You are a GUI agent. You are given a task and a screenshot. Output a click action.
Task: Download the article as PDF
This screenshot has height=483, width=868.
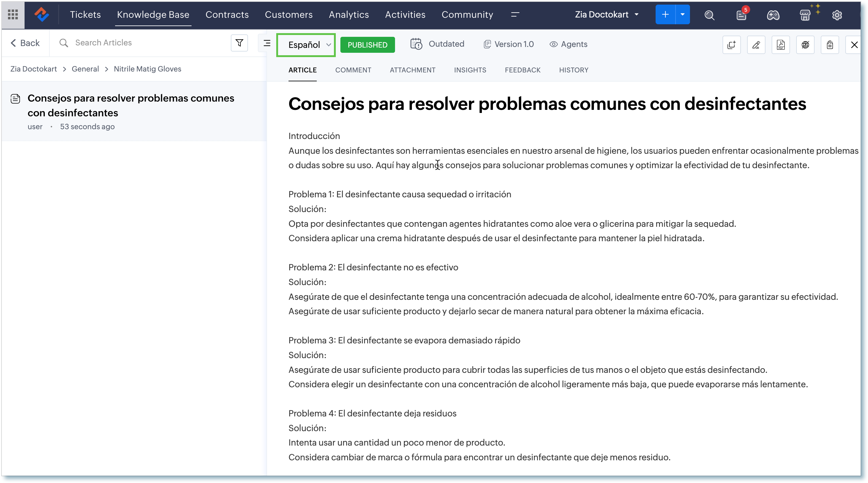tap(781, 45)
